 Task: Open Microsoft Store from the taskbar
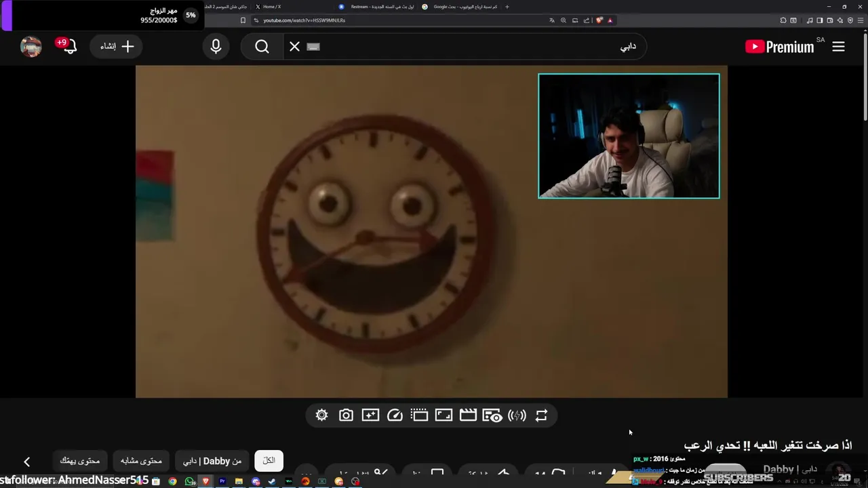point(156,481)
